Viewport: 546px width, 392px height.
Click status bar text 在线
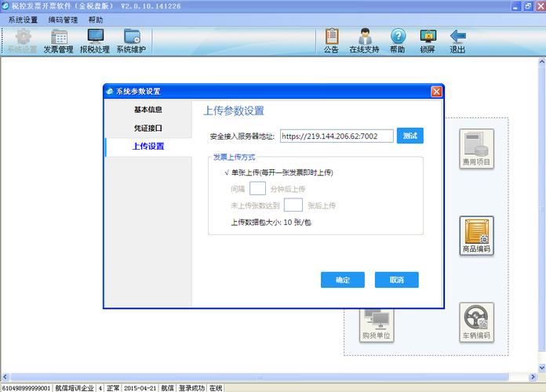coord(216,388)
